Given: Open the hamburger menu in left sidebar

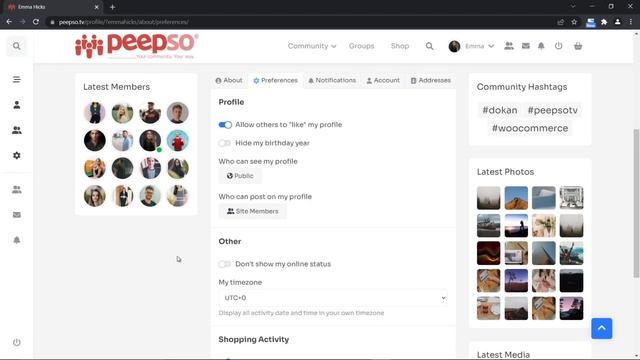Looking at the screenshot, I should coord(16,80).
